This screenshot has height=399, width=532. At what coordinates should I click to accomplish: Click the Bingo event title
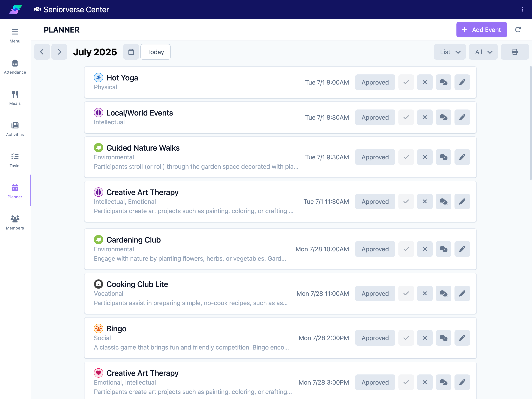pos(116,328)
